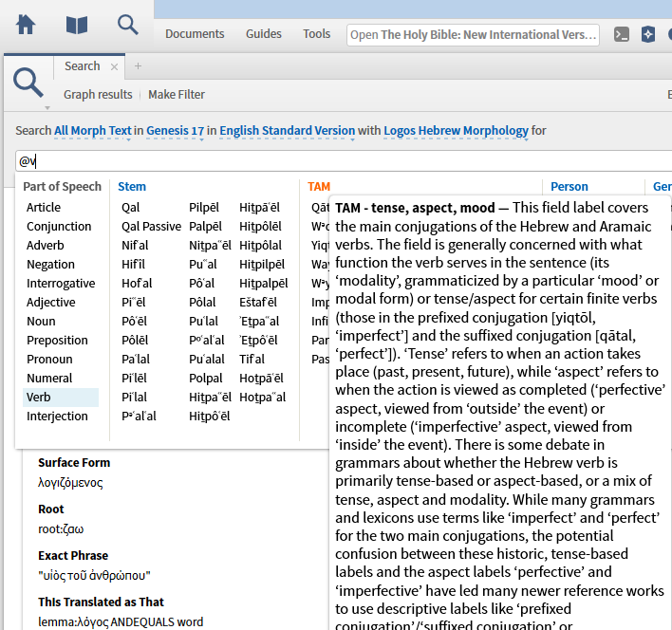This screenshot has width=672, height=630.
Task: Click the AI sparkle hexagon icon
Action: coord(648,34)
